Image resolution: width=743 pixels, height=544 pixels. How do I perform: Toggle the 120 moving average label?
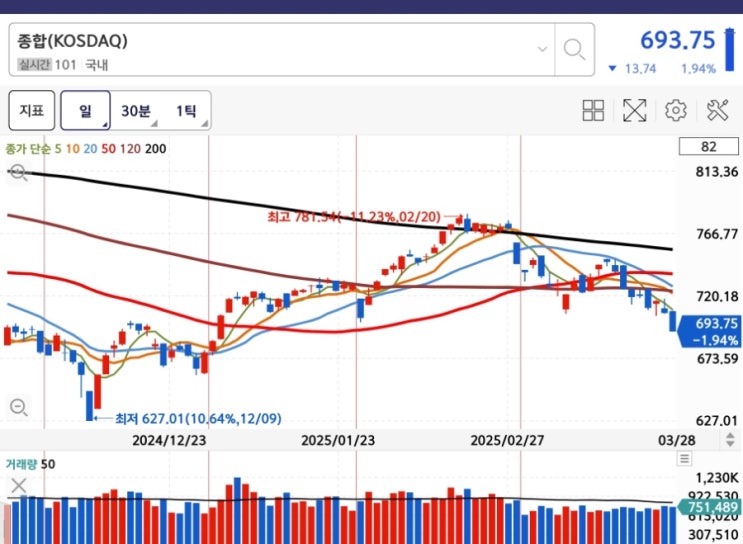click(x=130, y=149)
